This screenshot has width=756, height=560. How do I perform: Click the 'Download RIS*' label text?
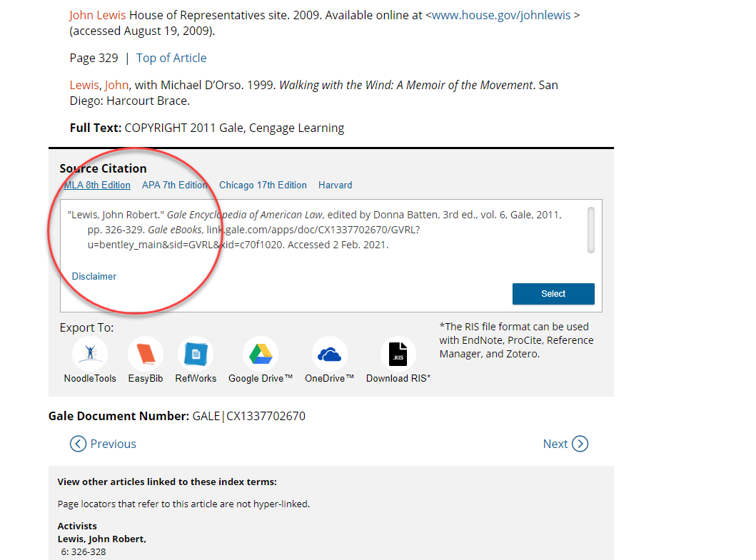pos(398,378)
